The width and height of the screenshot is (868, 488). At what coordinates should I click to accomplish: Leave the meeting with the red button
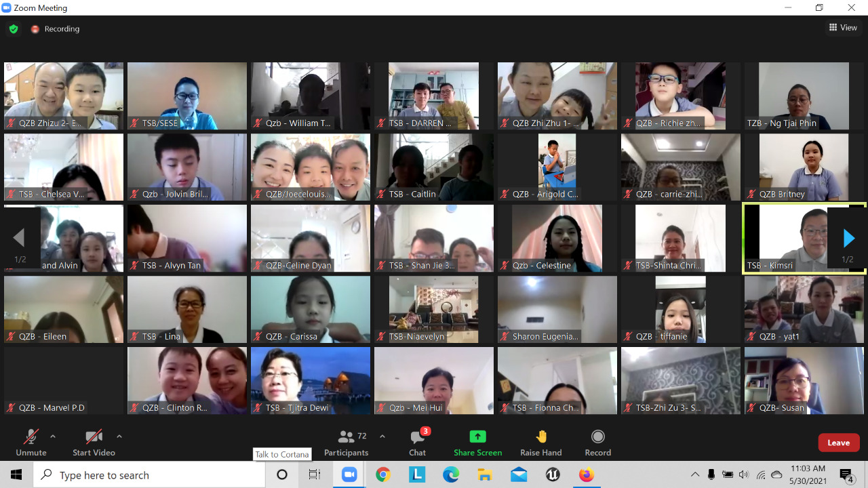point(839,443)
